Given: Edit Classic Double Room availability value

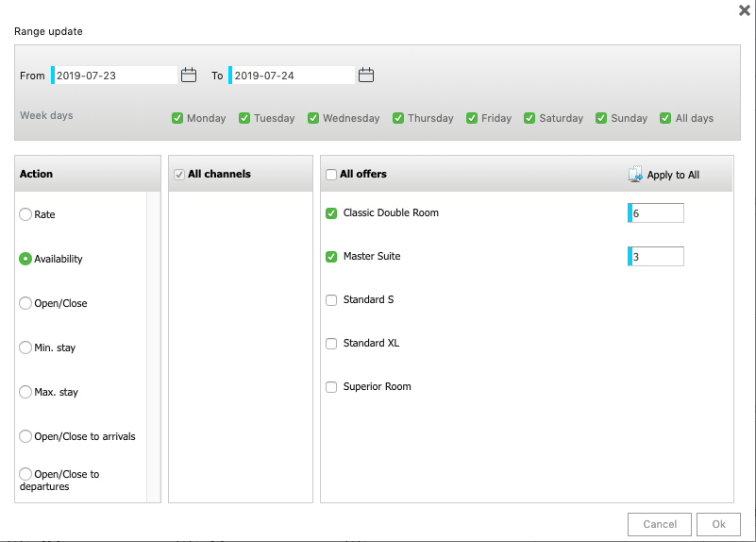Looking at the screenshot, I should click(656, 213).
